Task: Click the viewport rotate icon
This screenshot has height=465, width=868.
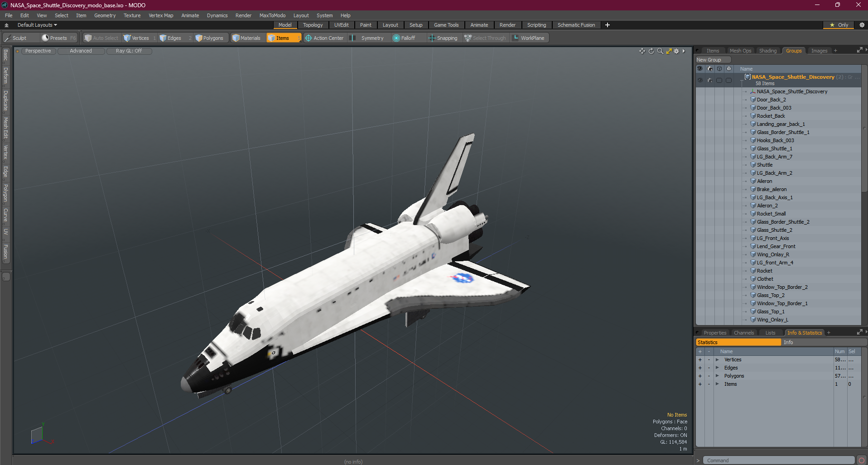Action: pos(651,51)
